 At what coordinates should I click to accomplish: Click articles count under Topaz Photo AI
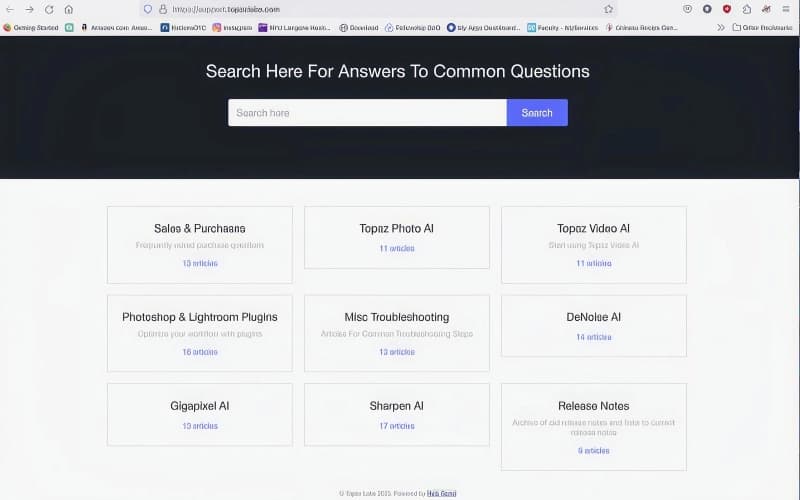click(396, 248)
